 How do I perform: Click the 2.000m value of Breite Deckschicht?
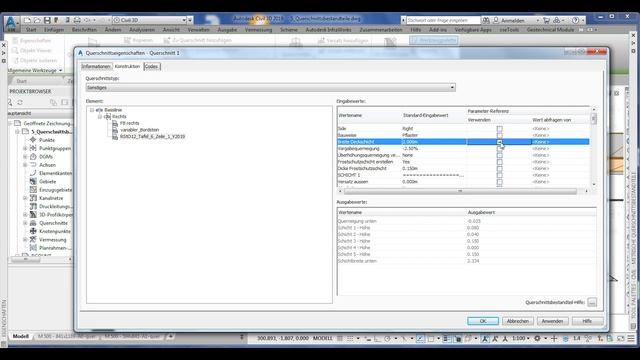pyautogui.click(x=410, y=142)
